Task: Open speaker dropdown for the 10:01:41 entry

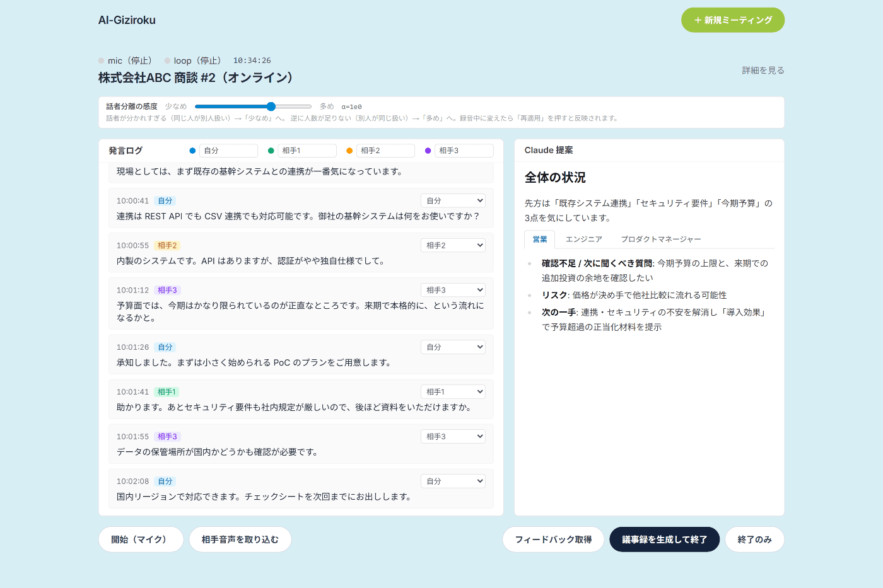Action: pyautogui.click(x=453, y=391)
